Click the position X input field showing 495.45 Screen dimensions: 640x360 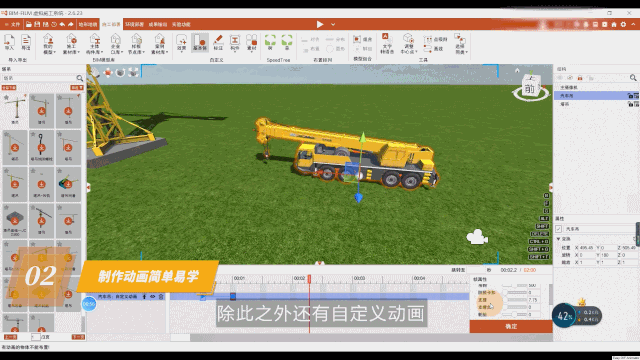coord(586,248)
